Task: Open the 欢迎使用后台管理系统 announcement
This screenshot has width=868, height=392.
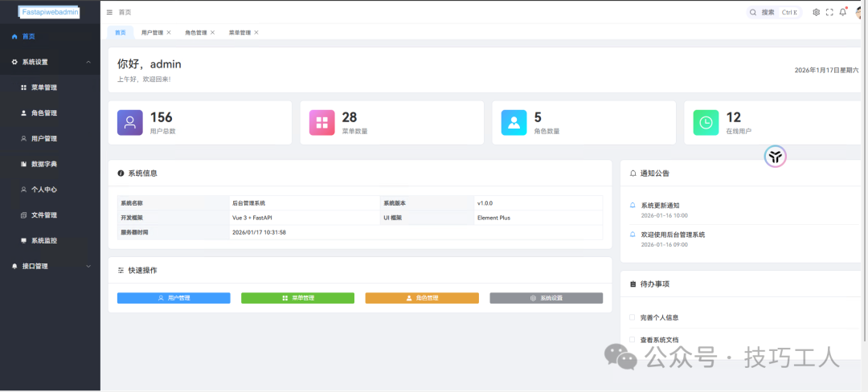Action: (674, 235)
